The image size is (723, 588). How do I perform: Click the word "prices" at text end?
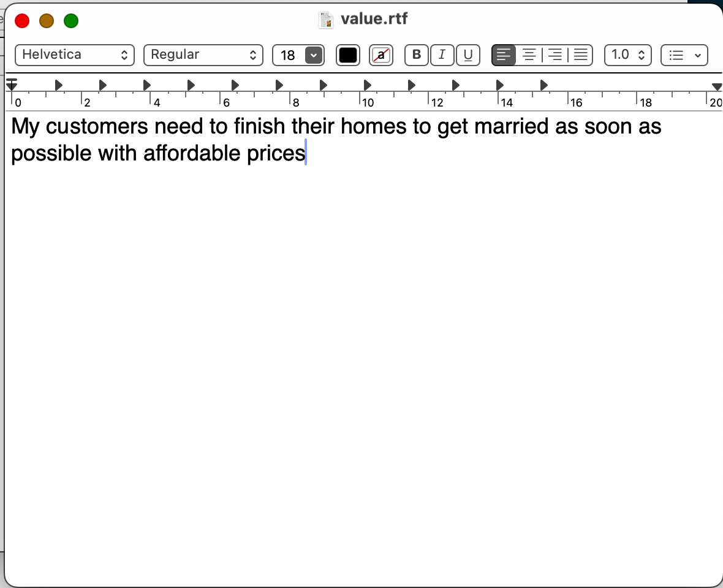tap(276, 154)
